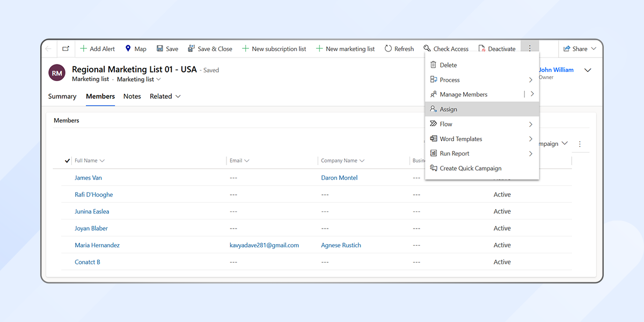Image resolution: width=644 pixels, height=322 pixels.
Task: Select Delete from the overflow menu
Action: tap(482, 65)
